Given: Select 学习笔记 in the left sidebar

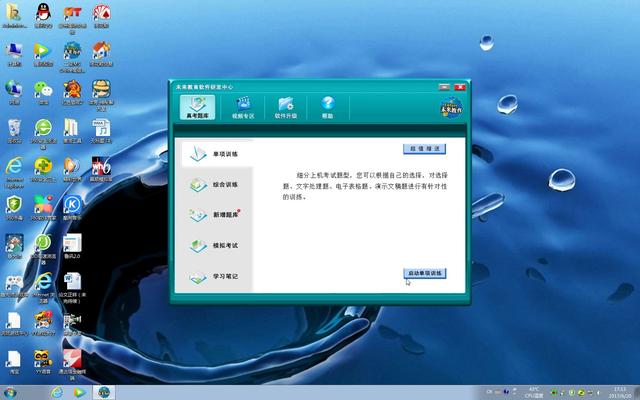Looking at the screenshot, I should (214, 276).
